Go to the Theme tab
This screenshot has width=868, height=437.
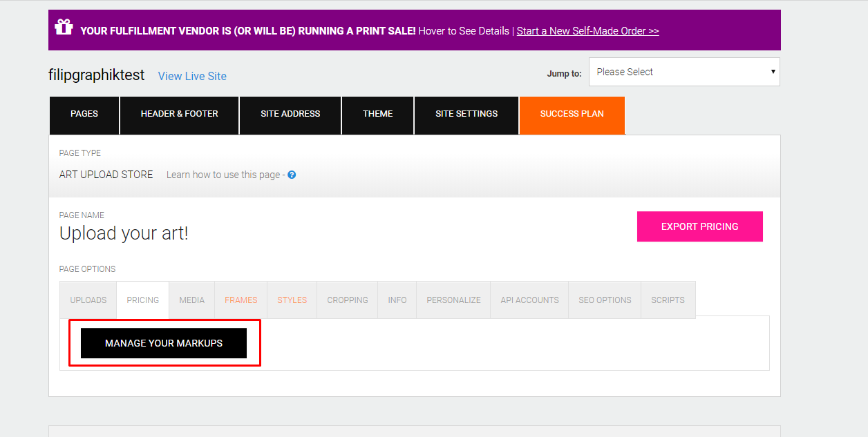(x=377, y=114)
